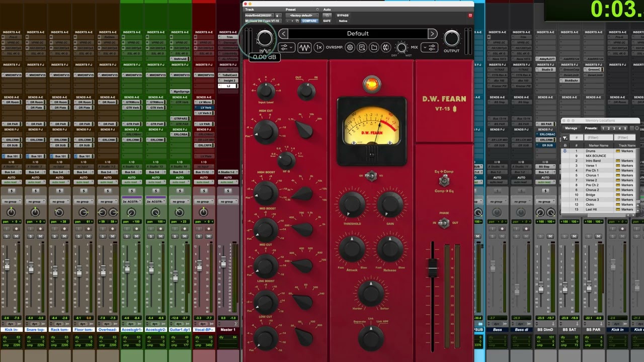Click the red target icon in the plugin header
The image size is (644, 362).
pos(470,16)
